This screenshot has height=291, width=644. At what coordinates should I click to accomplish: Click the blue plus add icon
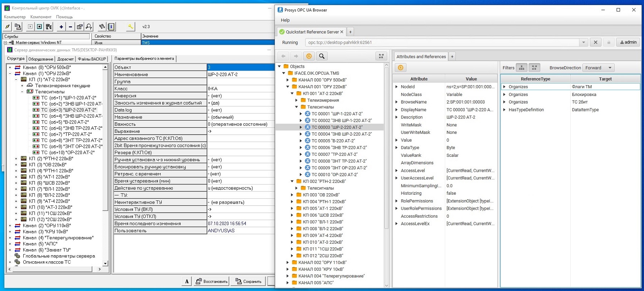[x=61, y=26]
